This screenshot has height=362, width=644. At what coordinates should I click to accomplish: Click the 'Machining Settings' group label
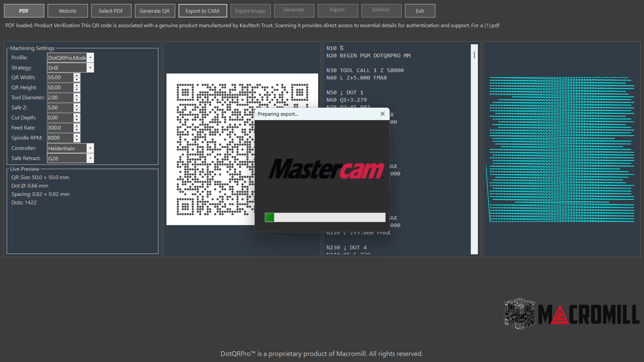coord(32,48)
